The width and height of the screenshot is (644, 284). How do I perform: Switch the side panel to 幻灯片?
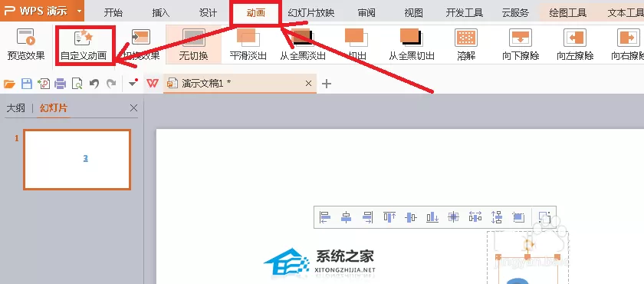click(54, 108)
